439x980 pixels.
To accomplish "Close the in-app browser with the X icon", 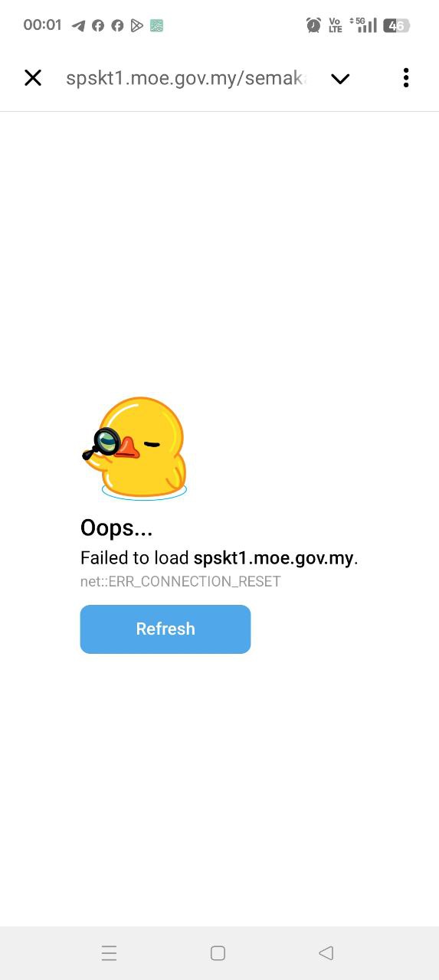I will click(x=33, y=77).
